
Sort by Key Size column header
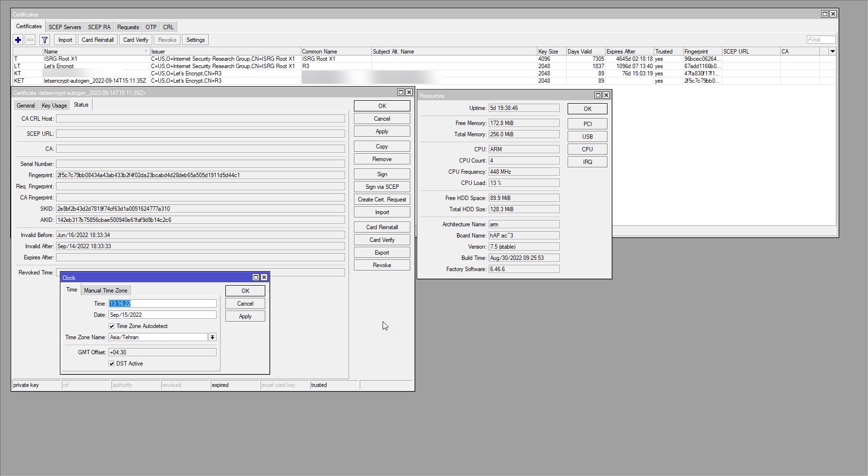click(552, 51)
